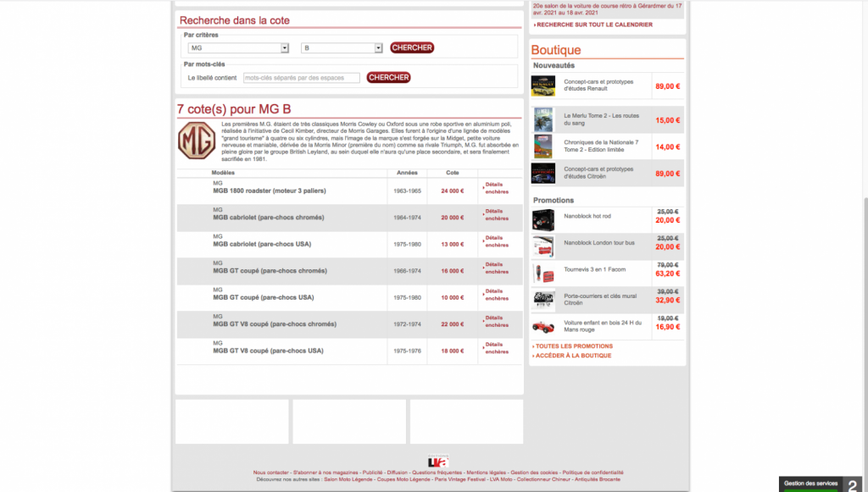Viewport: 868px width, 492px height.
Task: Open Détails enchères for MGB 1800 roadster
Action: (497, 188)
